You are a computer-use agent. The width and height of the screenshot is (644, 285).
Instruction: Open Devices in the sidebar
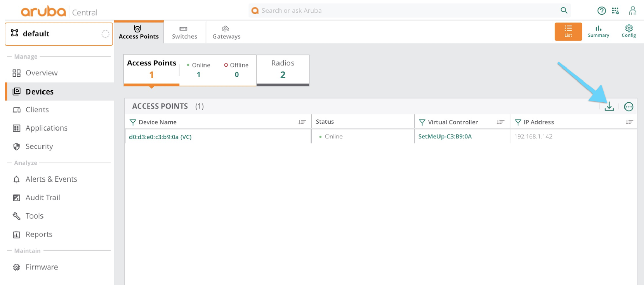coord(60,91)
